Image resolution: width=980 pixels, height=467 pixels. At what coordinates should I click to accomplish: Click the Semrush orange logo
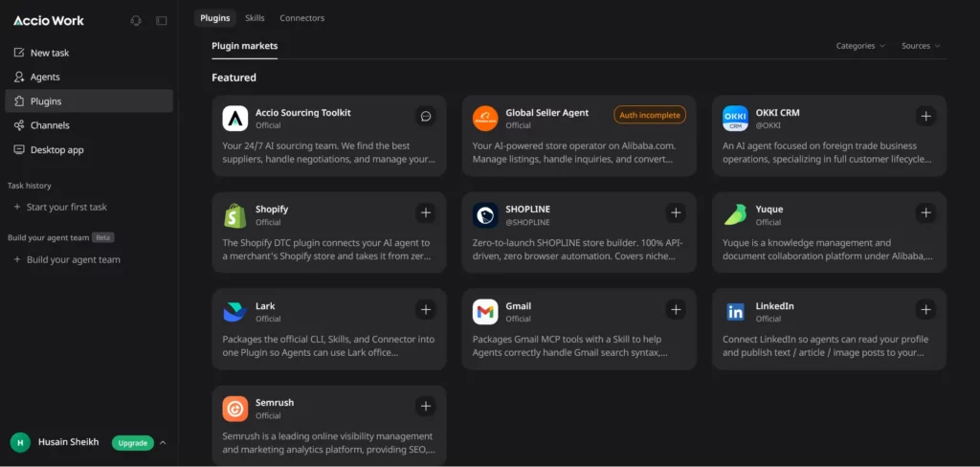click(235, 409)
